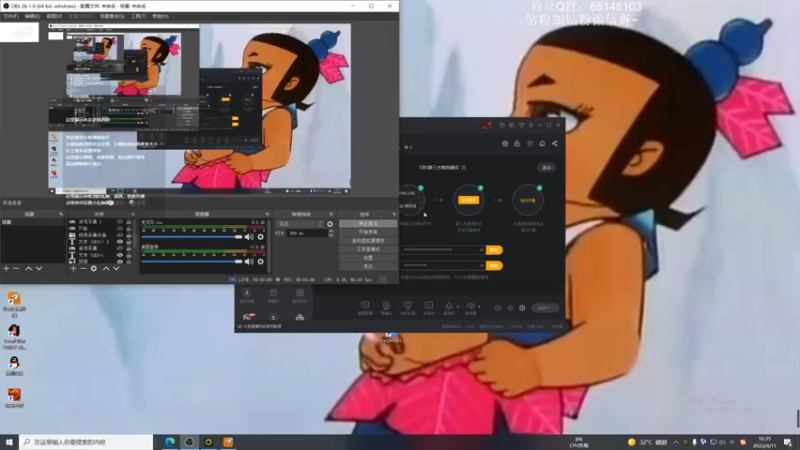Open the 场景集合(S) menu in OBS
Screen dimensions: 800x450
coord(112,16)
